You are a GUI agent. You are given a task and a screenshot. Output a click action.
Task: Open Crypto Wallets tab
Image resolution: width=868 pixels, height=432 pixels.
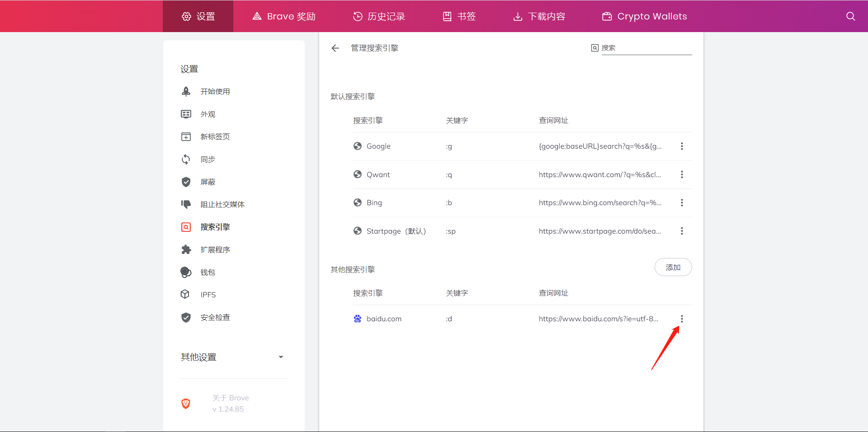644,16
